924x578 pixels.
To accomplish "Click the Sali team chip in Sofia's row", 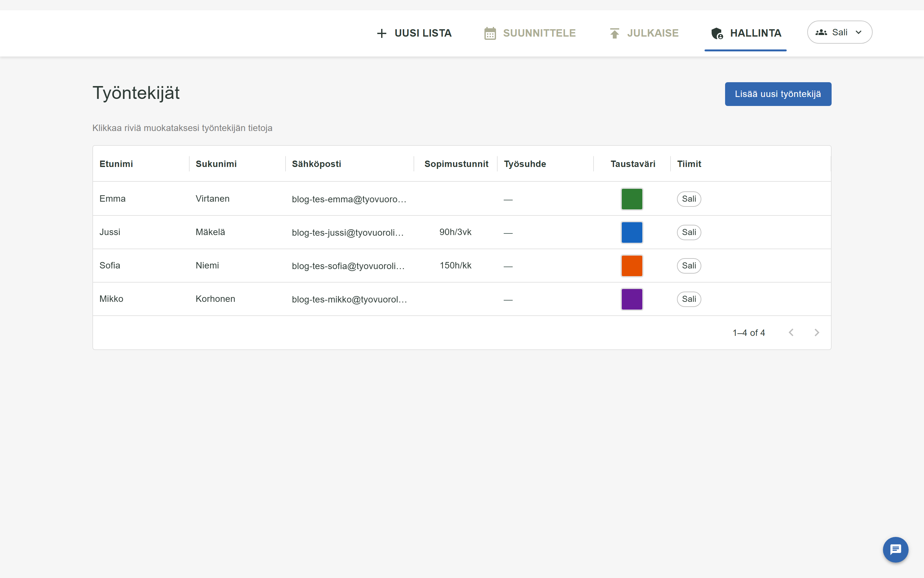I will point(689,266).
